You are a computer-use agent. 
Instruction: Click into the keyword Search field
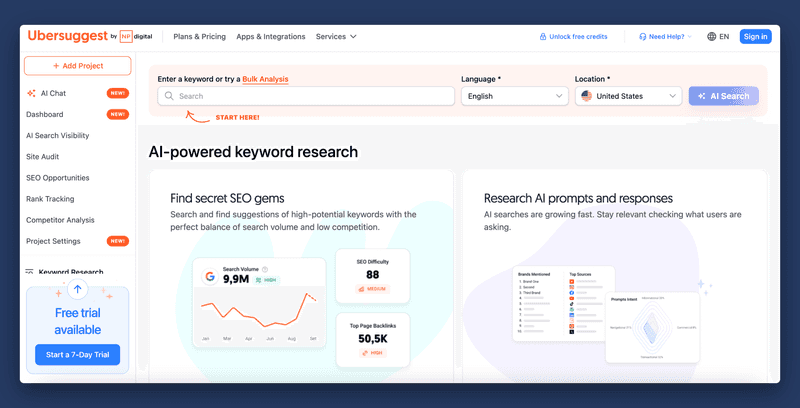(x=306, y=96)
